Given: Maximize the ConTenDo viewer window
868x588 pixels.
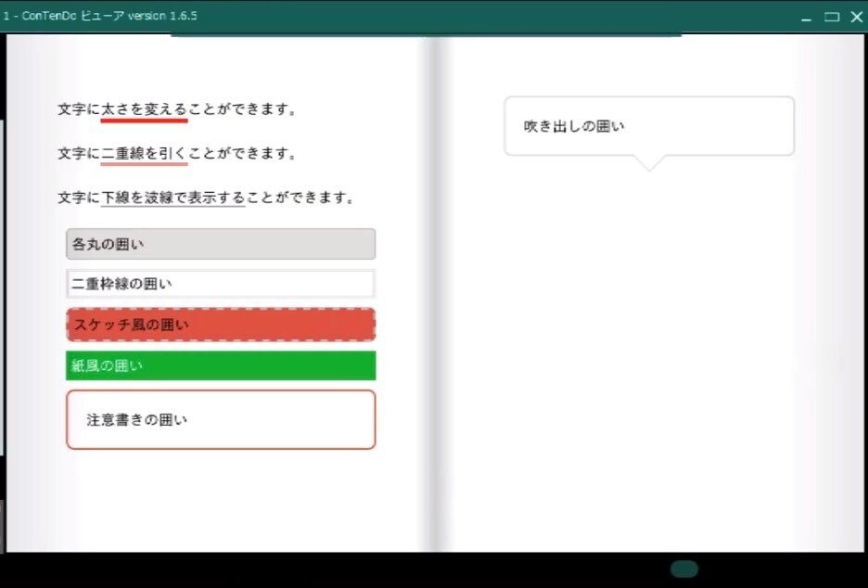Looking at the screenshot, I should (832, 18).
